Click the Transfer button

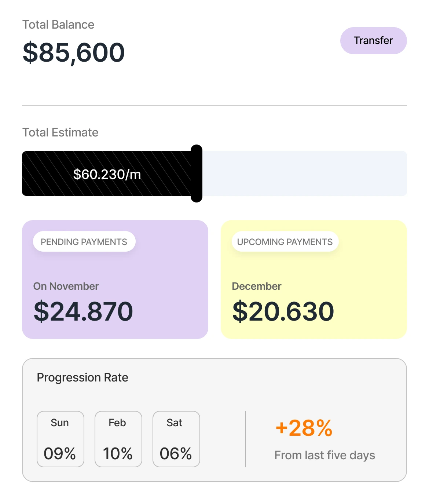coord(373,41)
